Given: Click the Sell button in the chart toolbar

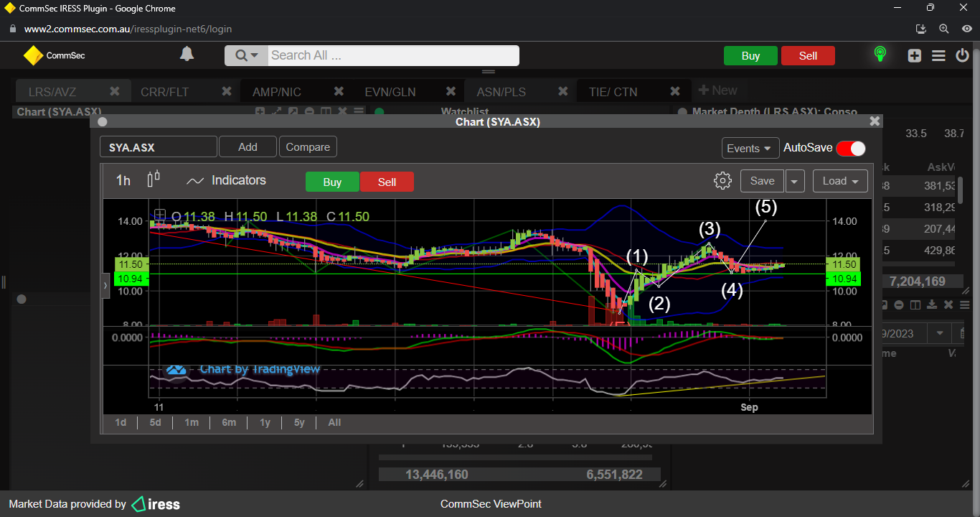Looking at the screenshot, I should coord(387,182).
